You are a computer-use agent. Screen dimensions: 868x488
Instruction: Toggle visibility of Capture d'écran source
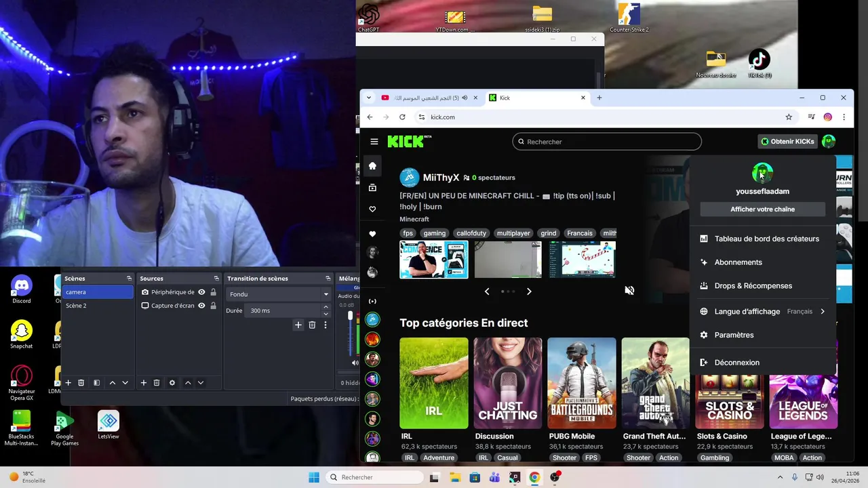(201, 306)
